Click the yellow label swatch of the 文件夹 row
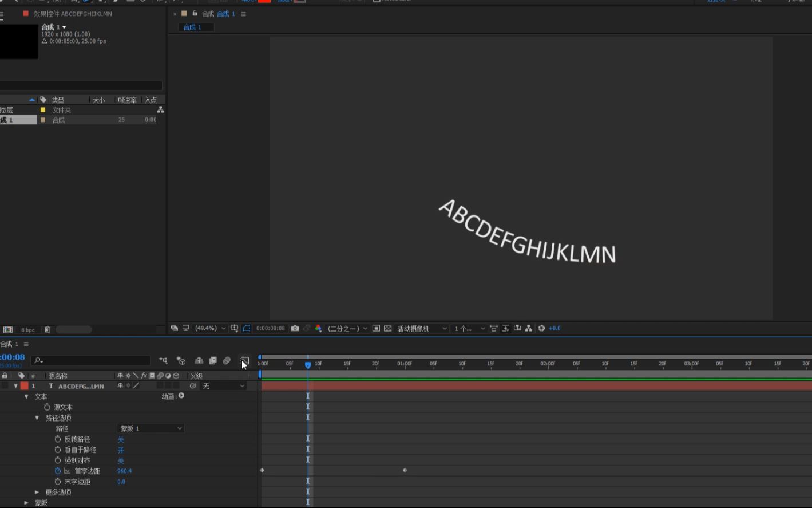This screenshot has height=508, width=812. pyautogui.click(x=43, y=110)
